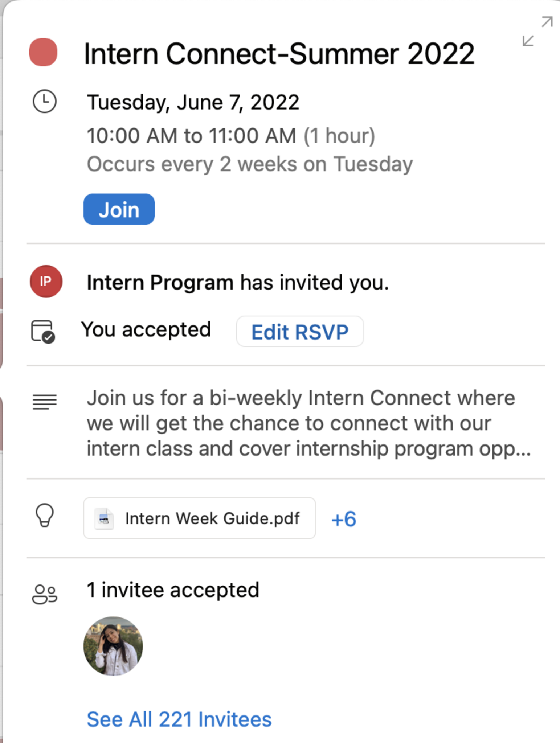Click the lightbulb suggestions icon
Viewport: 560px width, 743px height.
(x=45, y=516)
